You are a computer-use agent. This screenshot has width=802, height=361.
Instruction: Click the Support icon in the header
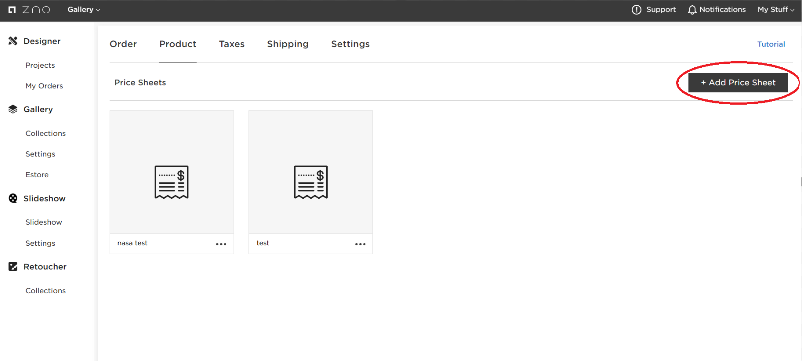coord(636,10)
